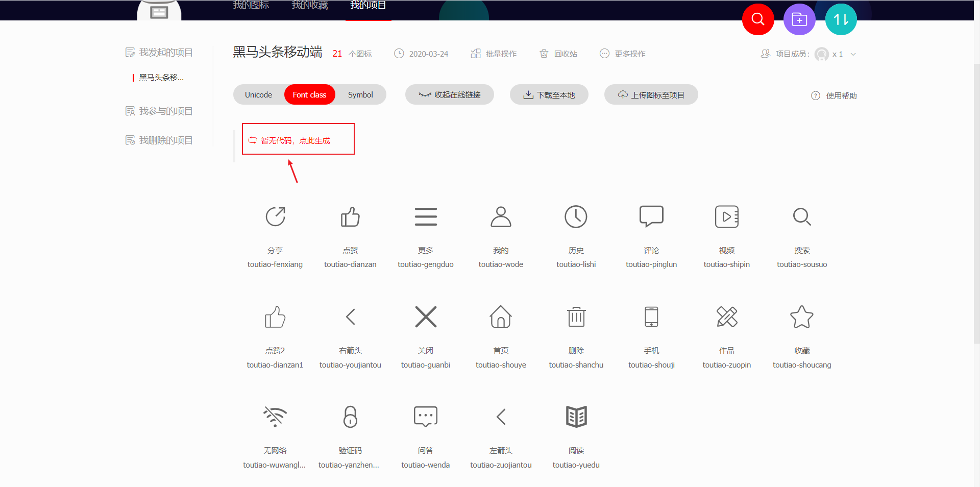This screenshot has width=980, height=487.
Task: Click the toutiao-guanbi close X icon
Action: tap(426, 317)
